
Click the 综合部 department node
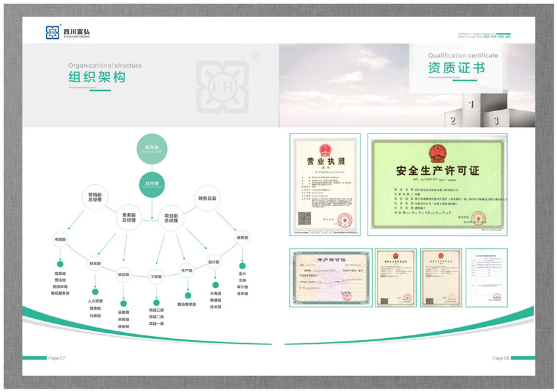click(95, 263)
